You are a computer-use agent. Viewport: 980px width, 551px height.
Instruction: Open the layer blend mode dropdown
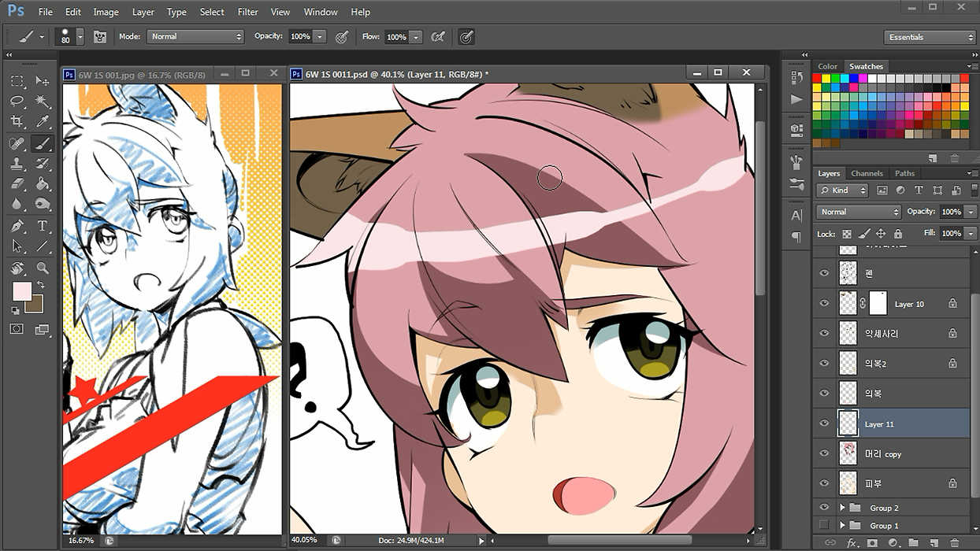(x=859, y=212)
